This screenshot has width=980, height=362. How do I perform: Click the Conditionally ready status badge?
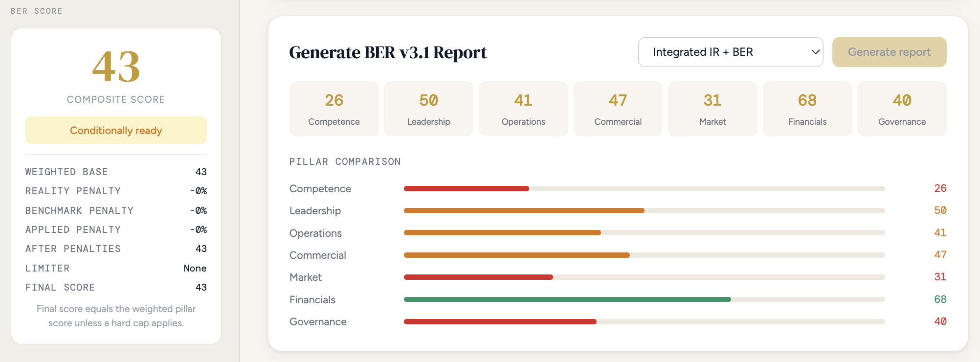[x=116, y=130]
